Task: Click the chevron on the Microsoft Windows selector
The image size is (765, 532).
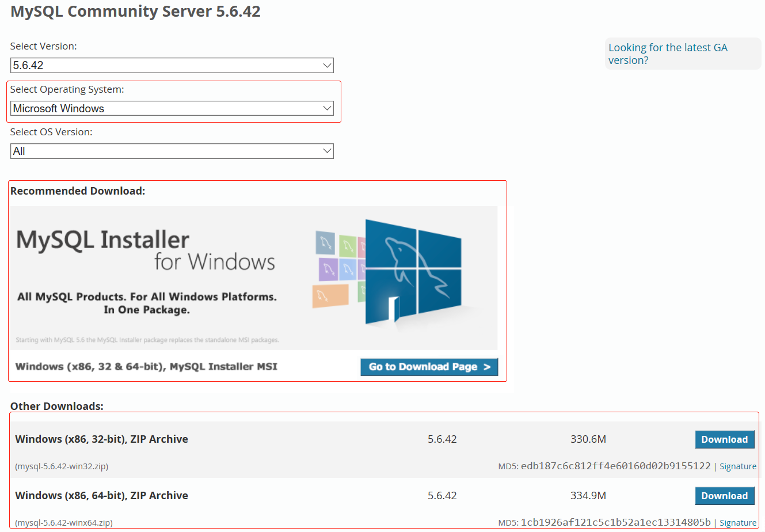Action: (326, 108)
